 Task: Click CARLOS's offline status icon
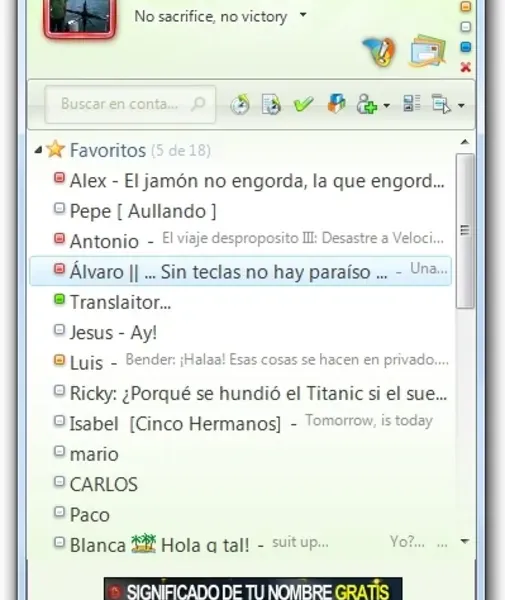(59, 481)
